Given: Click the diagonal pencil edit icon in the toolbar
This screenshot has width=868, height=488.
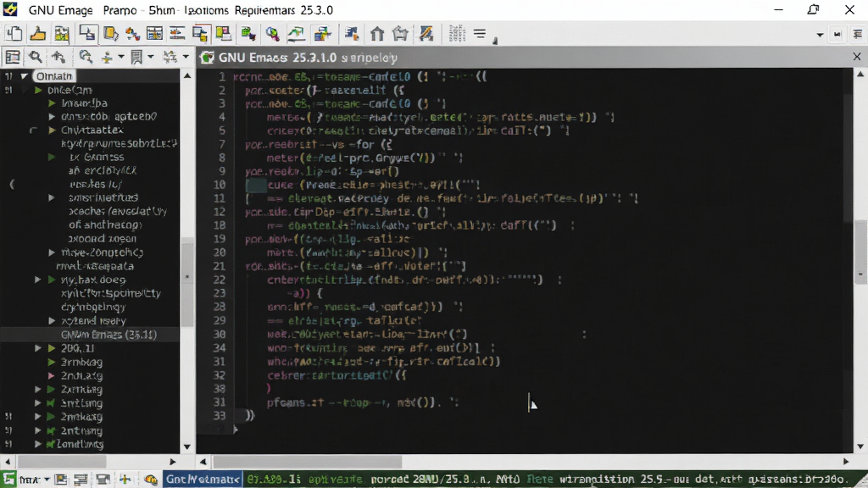Looking at the screenshot, I should (x=426, y=34).
